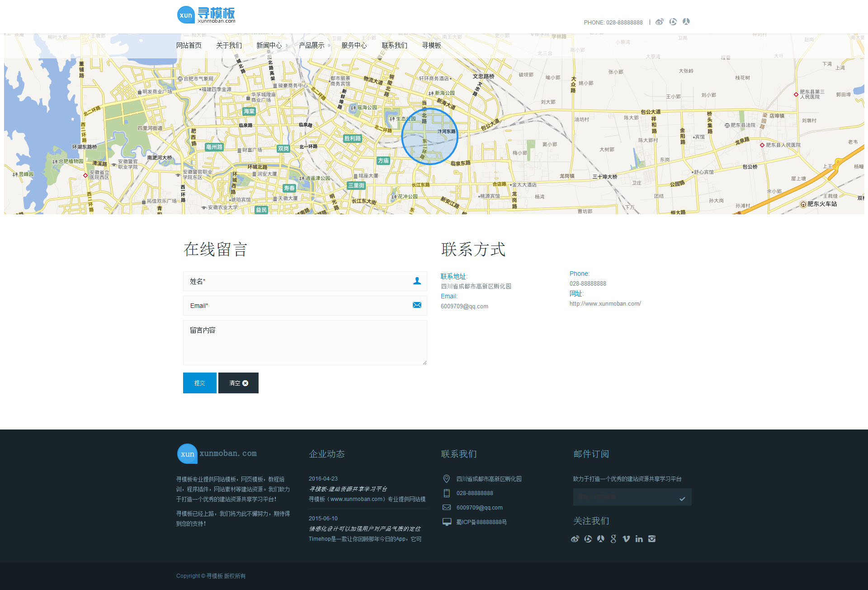
Task: Expand the 新闻中心 menu
Action: (x=269, y=45)
